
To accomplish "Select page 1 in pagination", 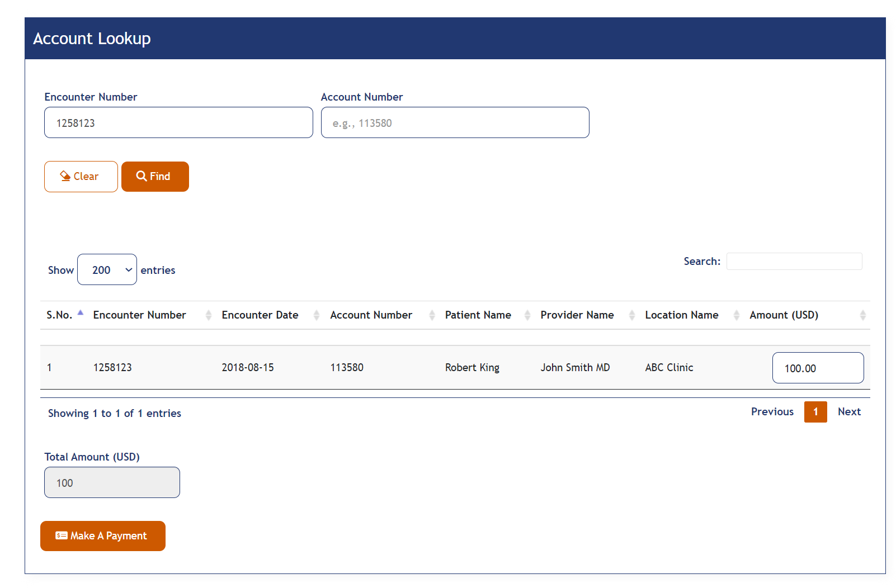I will coord(815,412).
